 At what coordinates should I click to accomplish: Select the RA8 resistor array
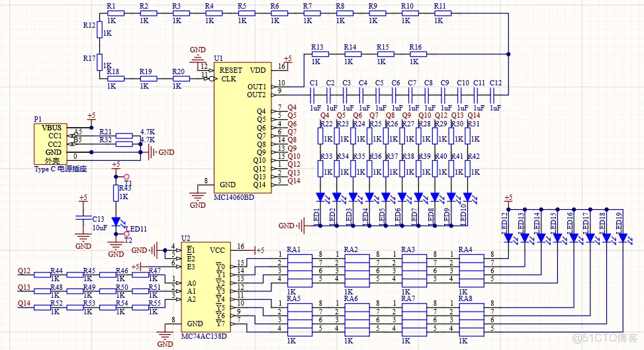[471, 320]
